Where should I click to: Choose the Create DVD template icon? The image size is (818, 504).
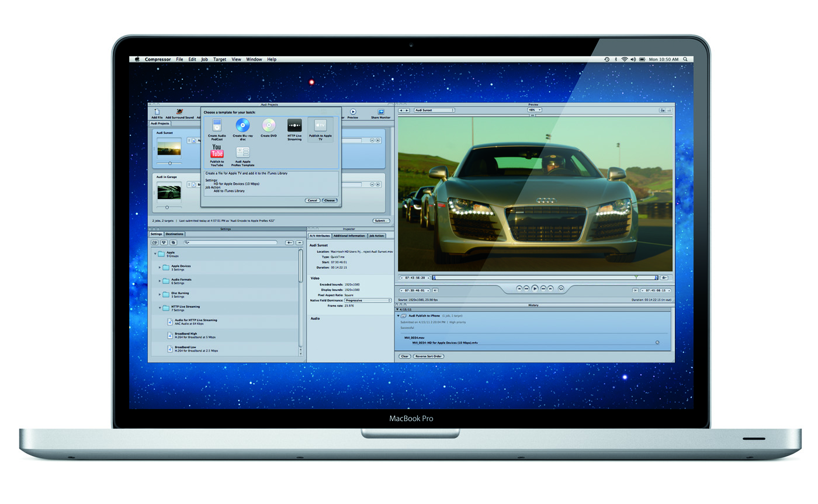pyautogui.click(x=269, y=125)
